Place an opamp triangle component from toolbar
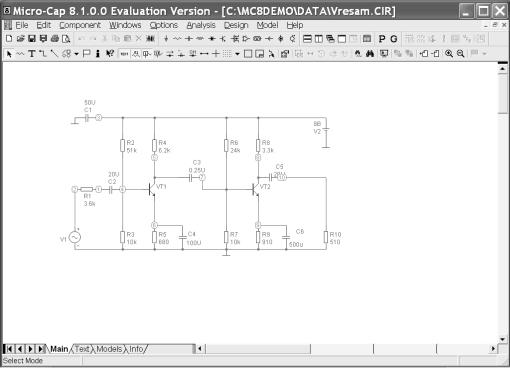Viewport: 510px width, 368px height. point(246,39)
